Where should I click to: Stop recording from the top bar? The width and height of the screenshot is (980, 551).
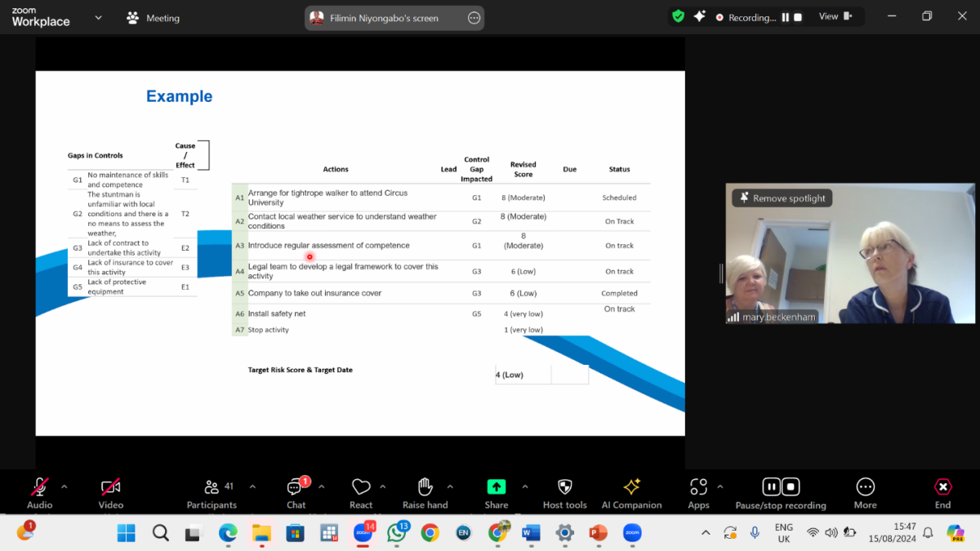tap(798, 17)
